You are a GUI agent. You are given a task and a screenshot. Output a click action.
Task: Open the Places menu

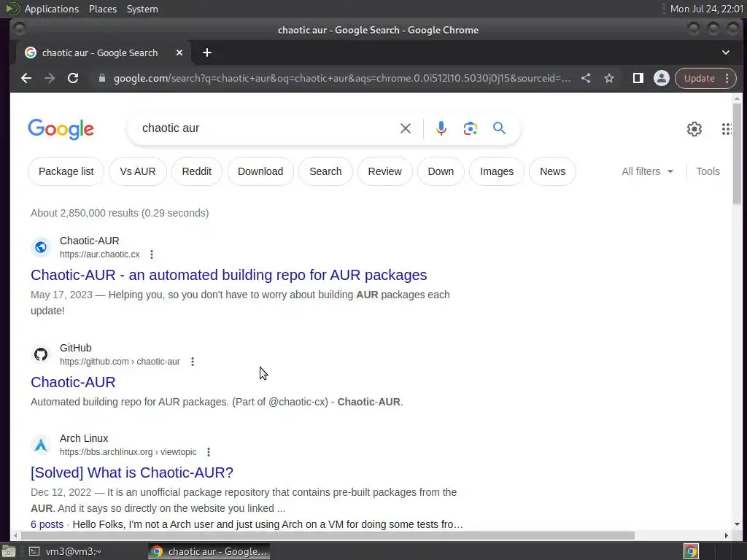point(103,9)
